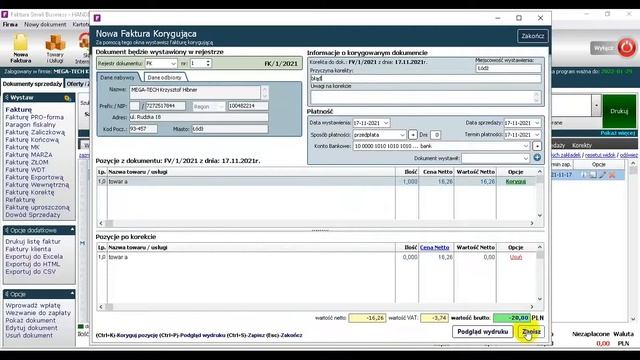
Task: Collapse Opcje panel in left sidebar
Action: point(72,293)
